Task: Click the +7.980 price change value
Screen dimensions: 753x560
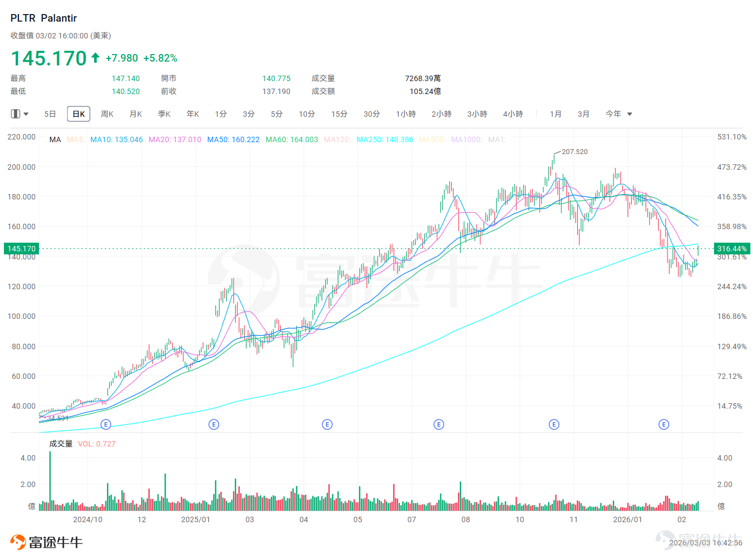Action: click(122, 58)
